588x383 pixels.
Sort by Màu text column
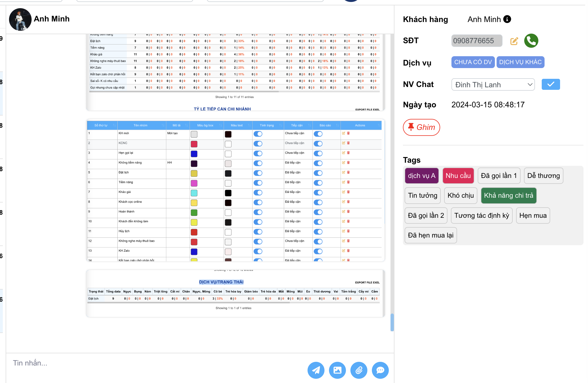click(x=238, y=125)
